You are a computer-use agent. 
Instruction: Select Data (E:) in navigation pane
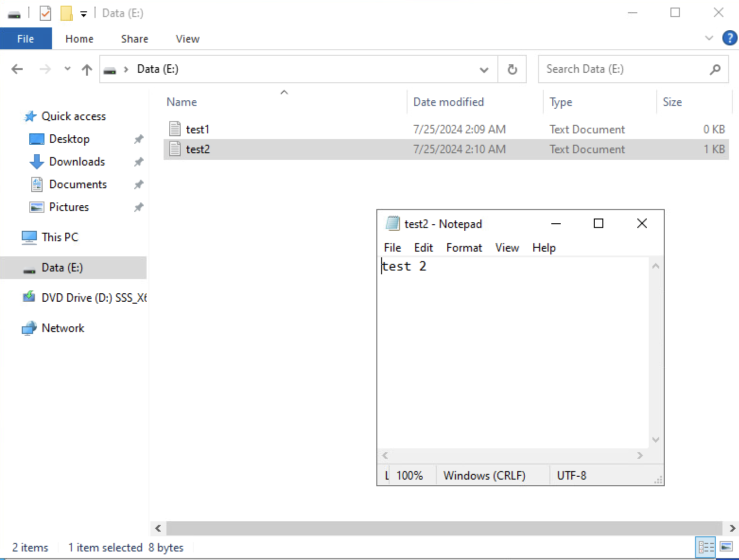(73, 267)
